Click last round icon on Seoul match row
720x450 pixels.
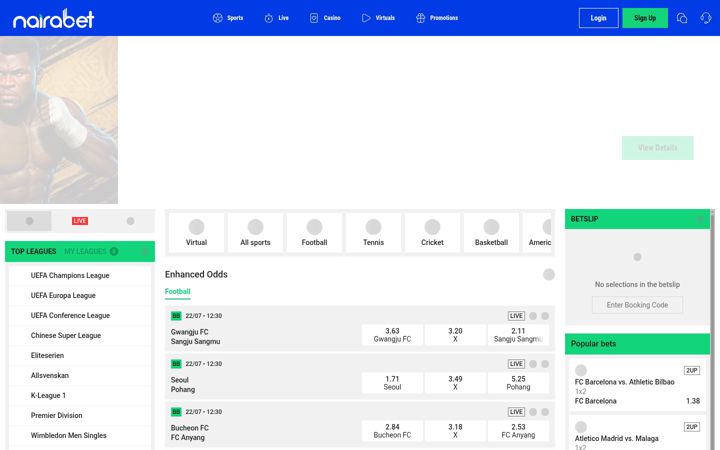coord(545,364)
